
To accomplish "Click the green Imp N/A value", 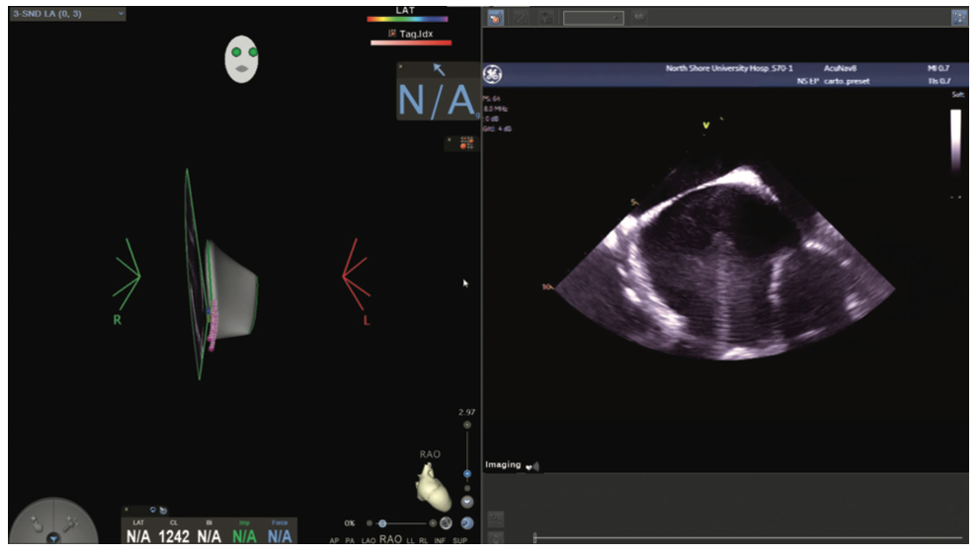I will [244, 537].
